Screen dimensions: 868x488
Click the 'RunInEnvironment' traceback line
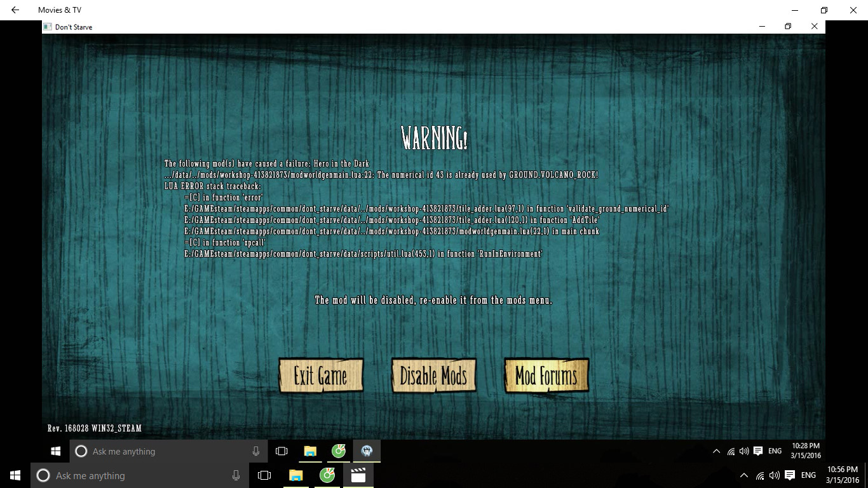pos(363,254)
